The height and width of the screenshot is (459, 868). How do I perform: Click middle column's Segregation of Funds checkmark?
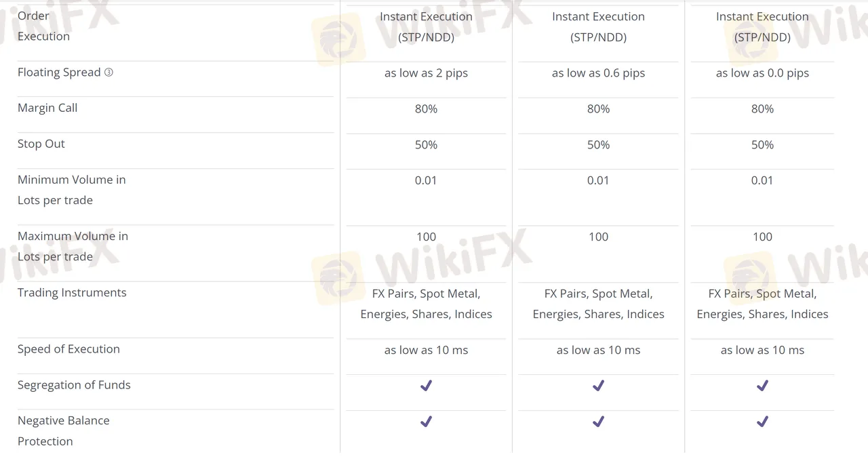coord(598,386)
